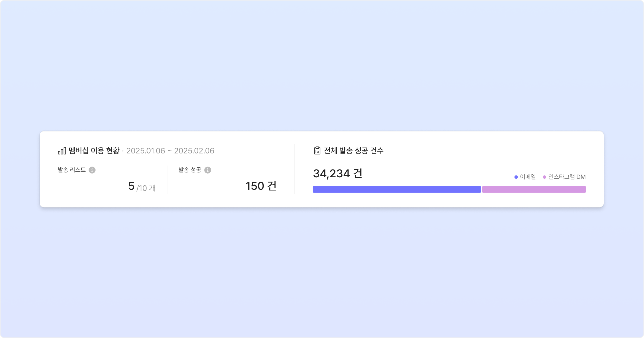Click the pink 인스타그램 DM legend dot
This screenshot has height=338, width=644.
tap(544, 177)
